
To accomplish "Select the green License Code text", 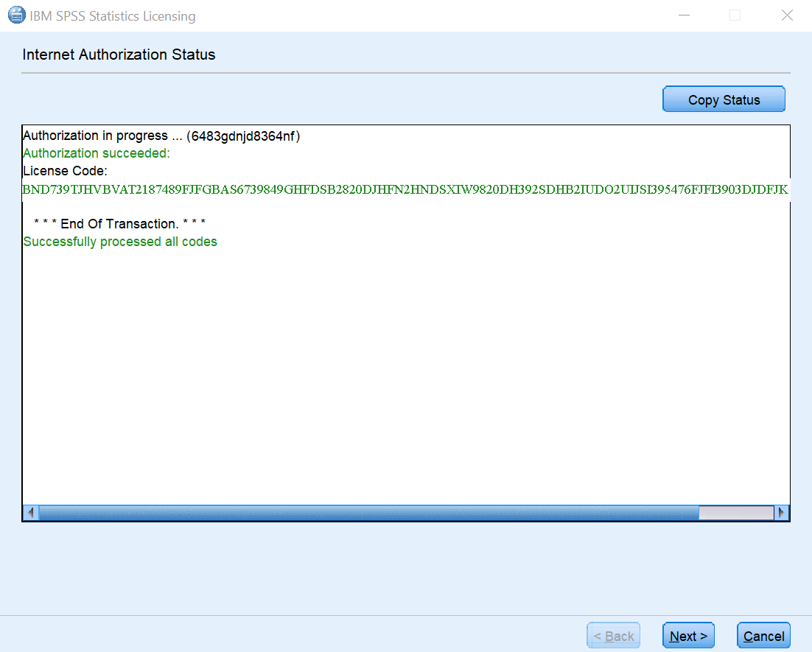I will tap(405, 189).
